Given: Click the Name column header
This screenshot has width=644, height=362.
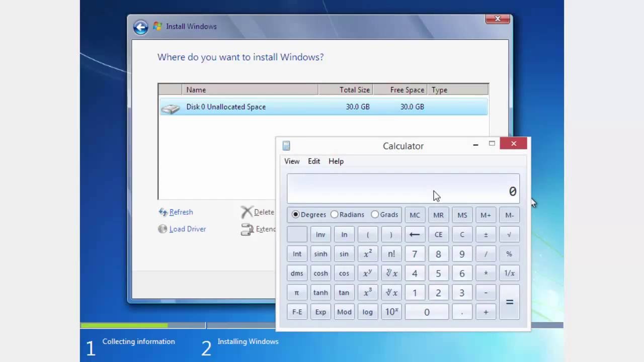Looking at the screenshot, I should coord(250,90).
